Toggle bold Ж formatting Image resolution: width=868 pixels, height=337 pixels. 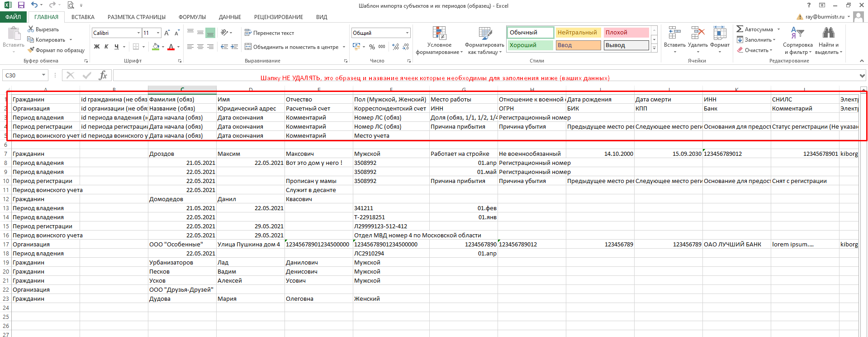96,47
